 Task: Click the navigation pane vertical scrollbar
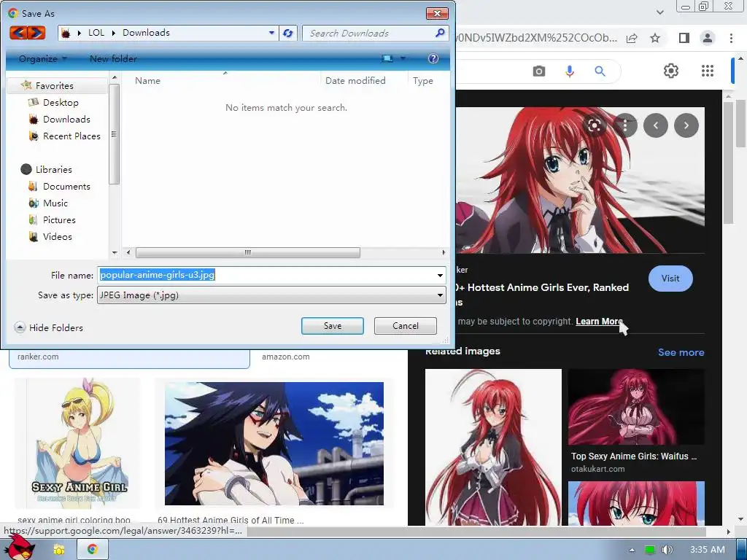coord(114,134)
